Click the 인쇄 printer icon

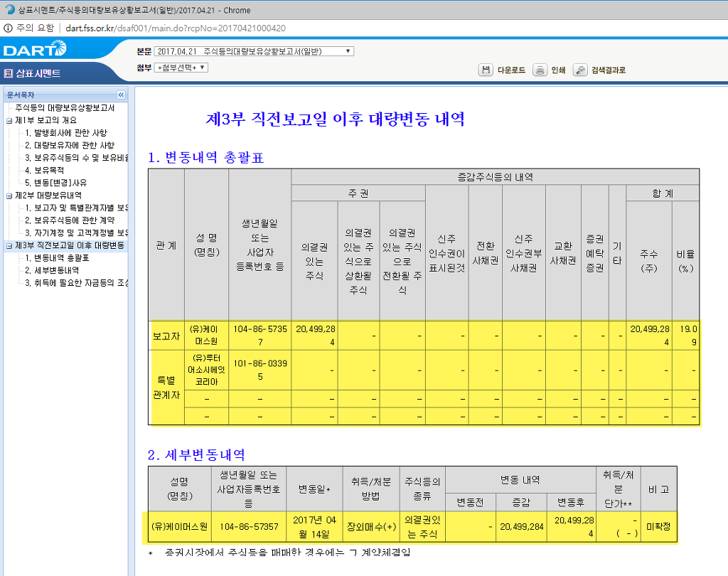tap(540, 70)
